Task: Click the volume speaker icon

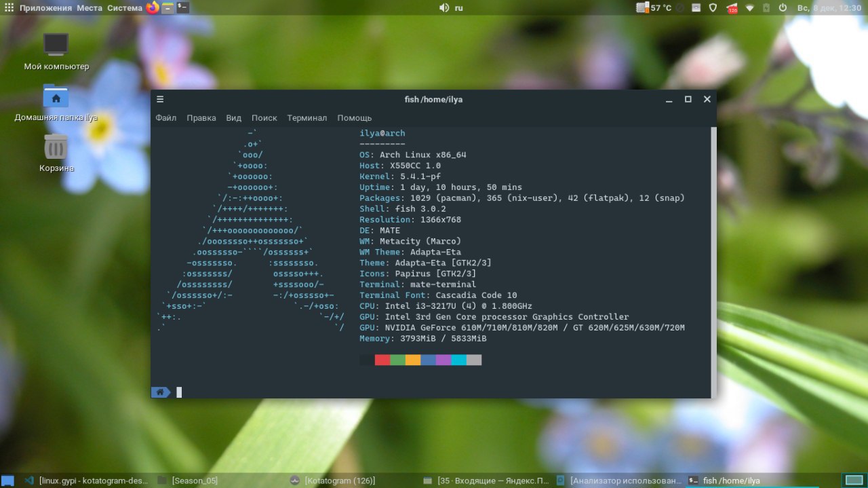Action: [x=444, y=7]
